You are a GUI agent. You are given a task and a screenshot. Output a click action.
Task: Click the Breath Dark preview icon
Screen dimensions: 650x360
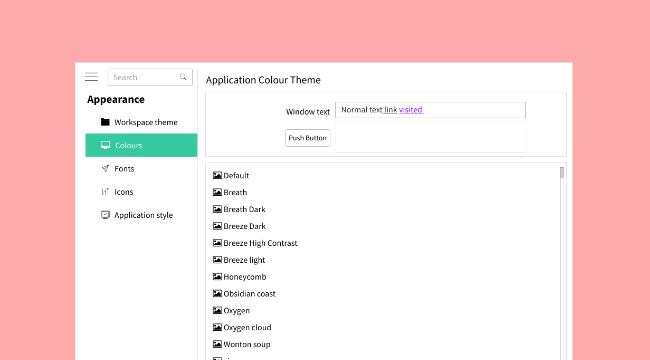click(x=217, y=209)
